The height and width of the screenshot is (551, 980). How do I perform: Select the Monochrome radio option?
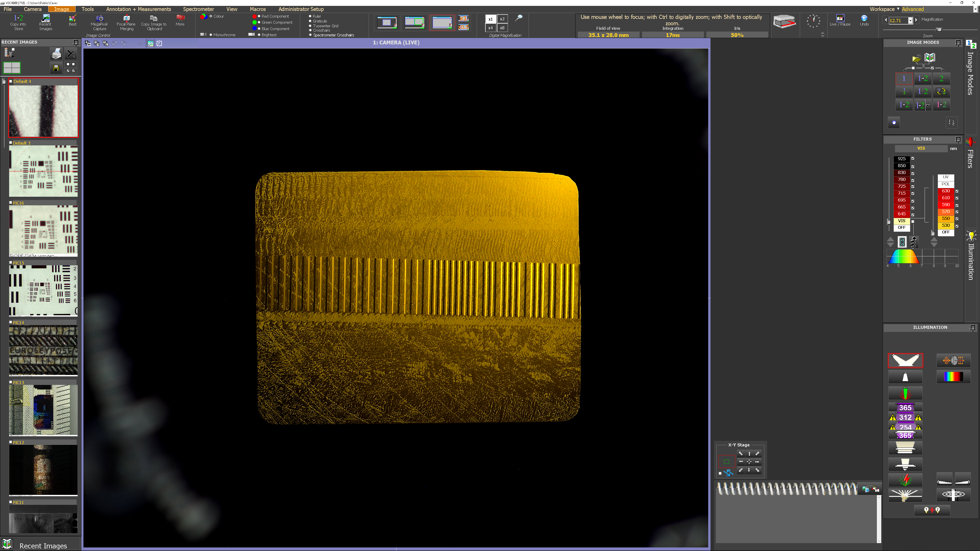[211, 35]
